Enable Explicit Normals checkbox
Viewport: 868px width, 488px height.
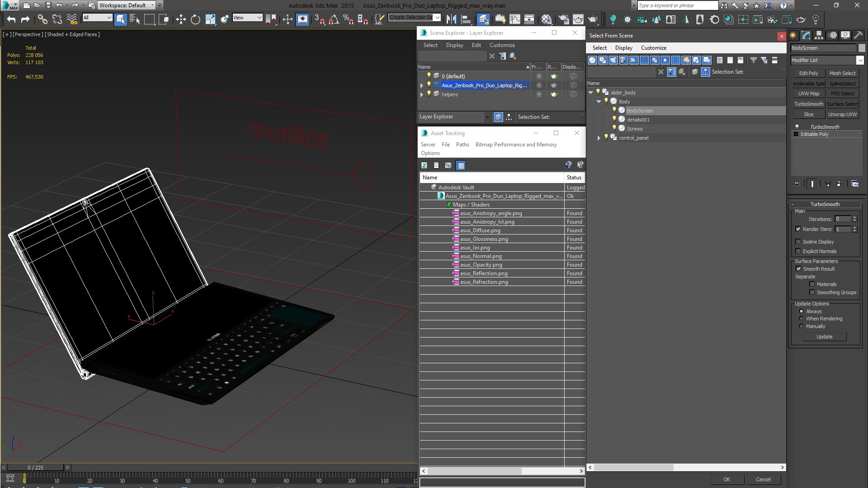pyautogui.click(x=798, y=251)
